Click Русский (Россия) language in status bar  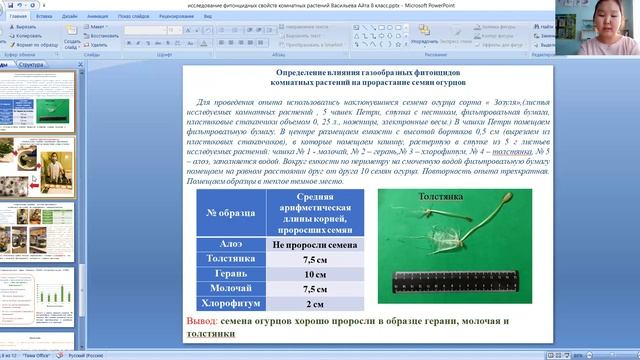[x=86, y=356]
